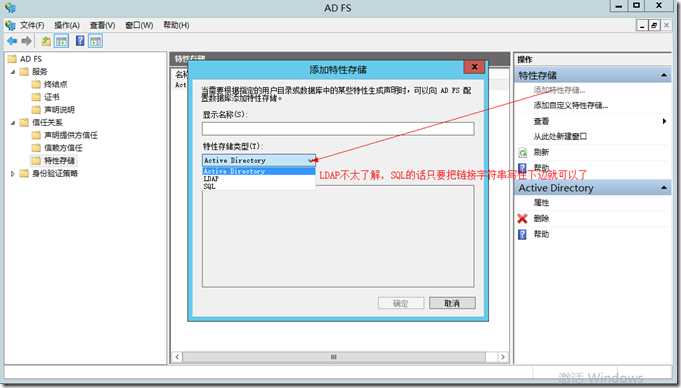Viewport: 681px width, 388px height.
Task: Toggle the action pane toolbar icon
Action: click(x=96, y=41)
